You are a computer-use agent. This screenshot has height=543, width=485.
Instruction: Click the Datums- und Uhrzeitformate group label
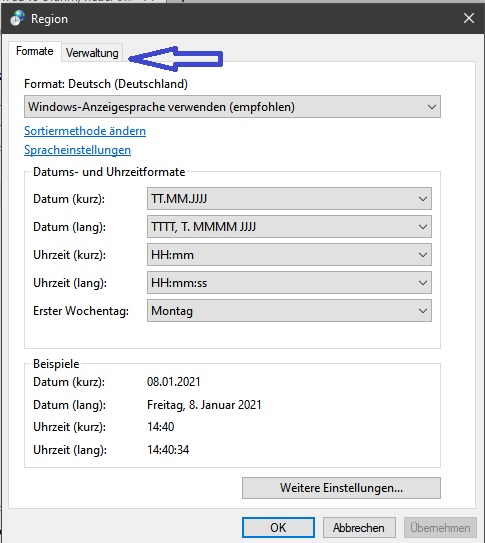point(109,172)
